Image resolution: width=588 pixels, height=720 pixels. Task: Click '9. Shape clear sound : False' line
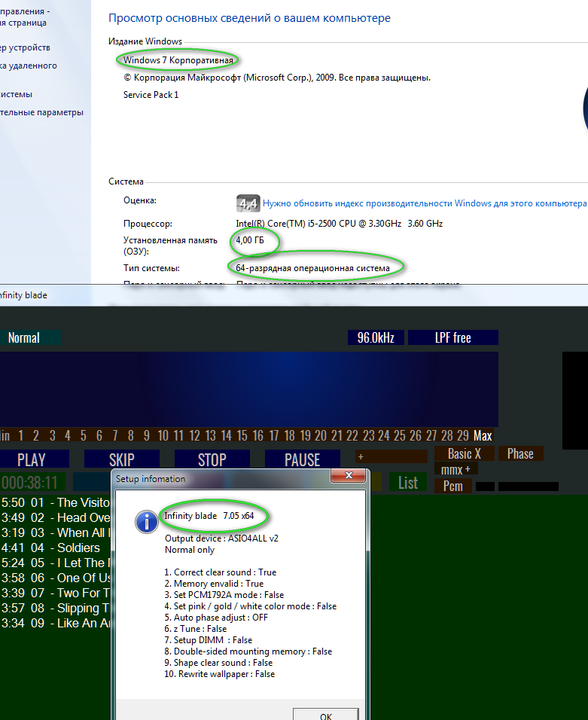(x=218, y=663)
